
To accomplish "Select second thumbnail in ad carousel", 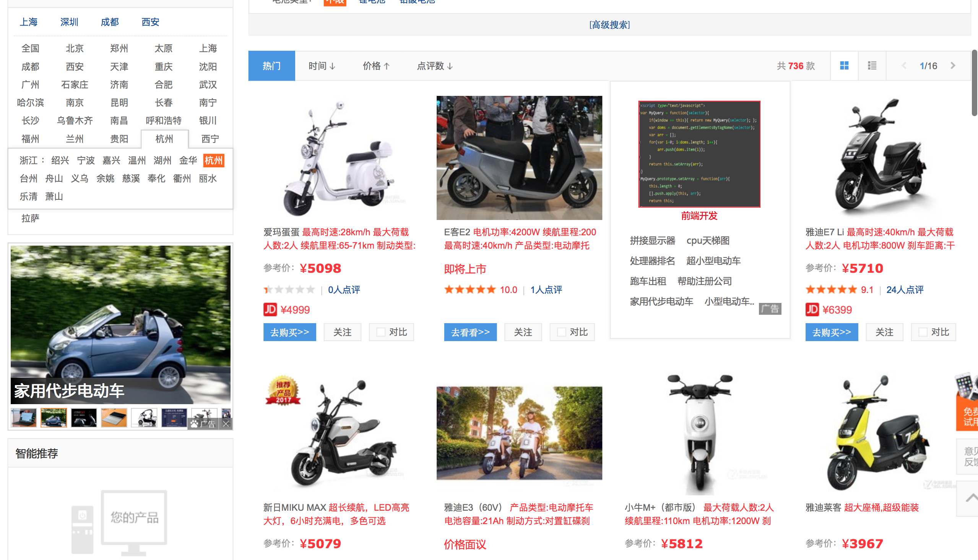I will [54, 418].
